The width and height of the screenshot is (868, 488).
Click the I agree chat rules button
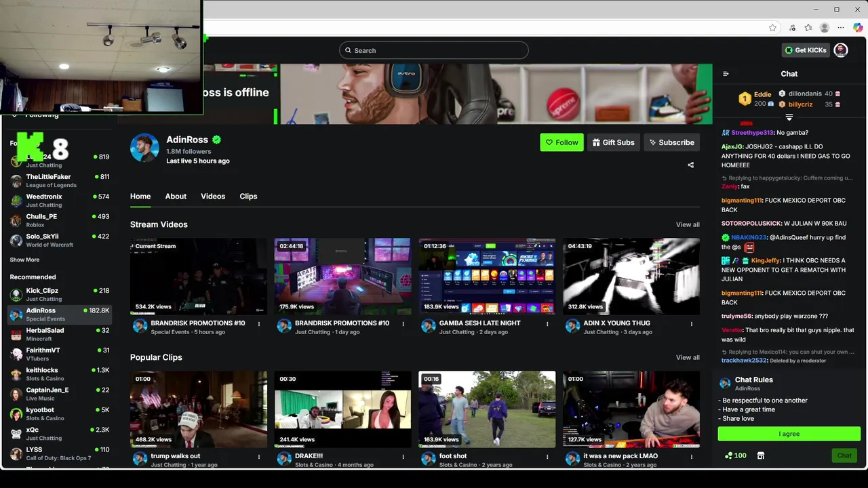pyautogui.click(x=789, y=434)
